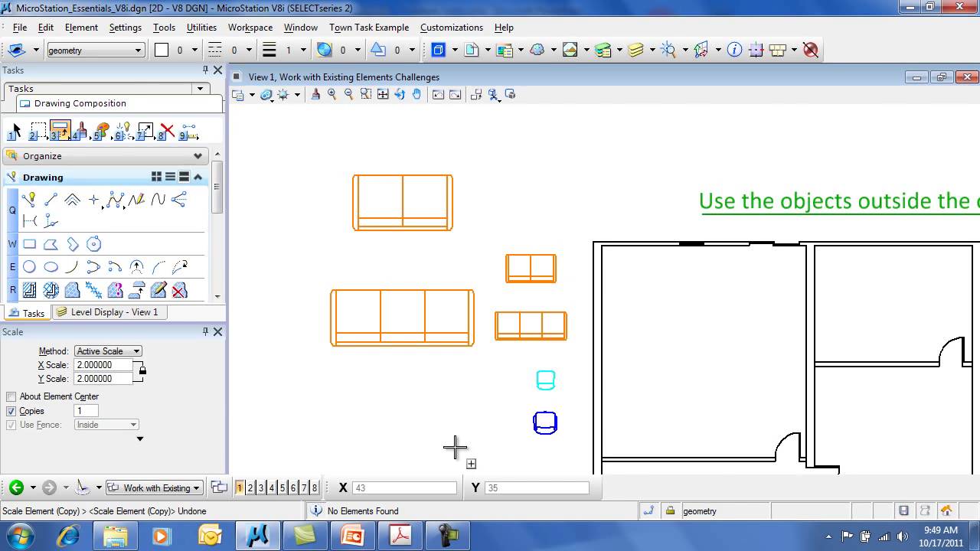980x551 pixels.
Task: Uncheck the Copies checkbox
Action: pos(11,411)
